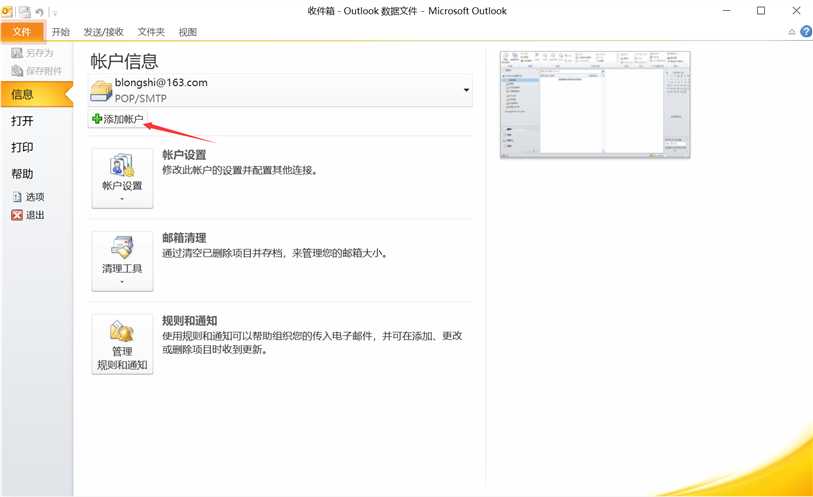This screenshot has width=813, height=497.
Task: Open the 清理工具 button menu
Action: tap(122, 261)
